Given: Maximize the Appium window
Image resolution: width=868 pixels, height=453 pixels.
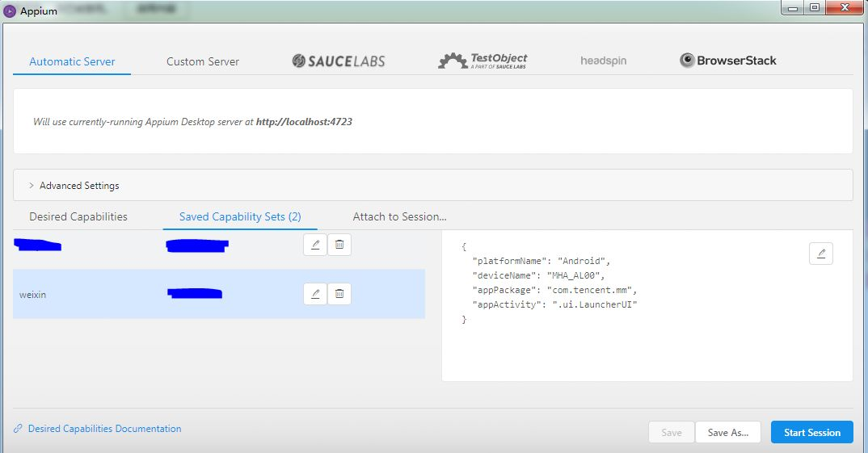Looking at the screenshot, I should tap(815, 8).
